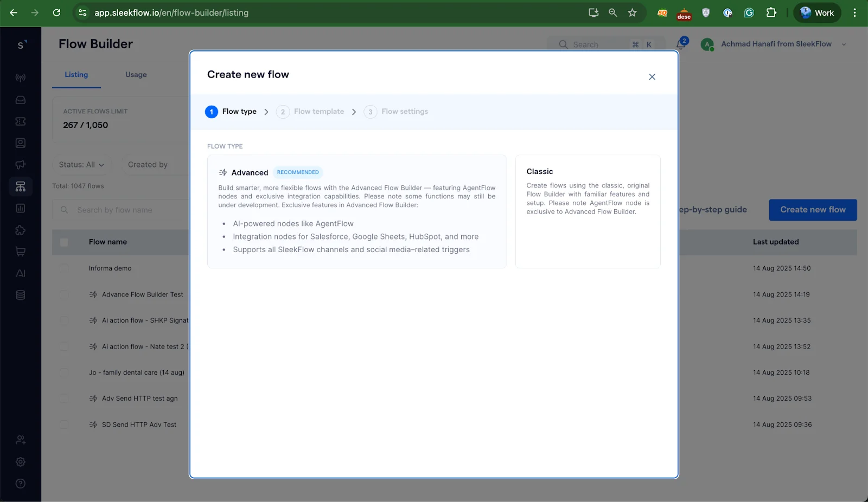The width and height of the screenshot is (868, 502).
Task: Click the SleekFlow logo in sidebar
Action: pos(21,44)
